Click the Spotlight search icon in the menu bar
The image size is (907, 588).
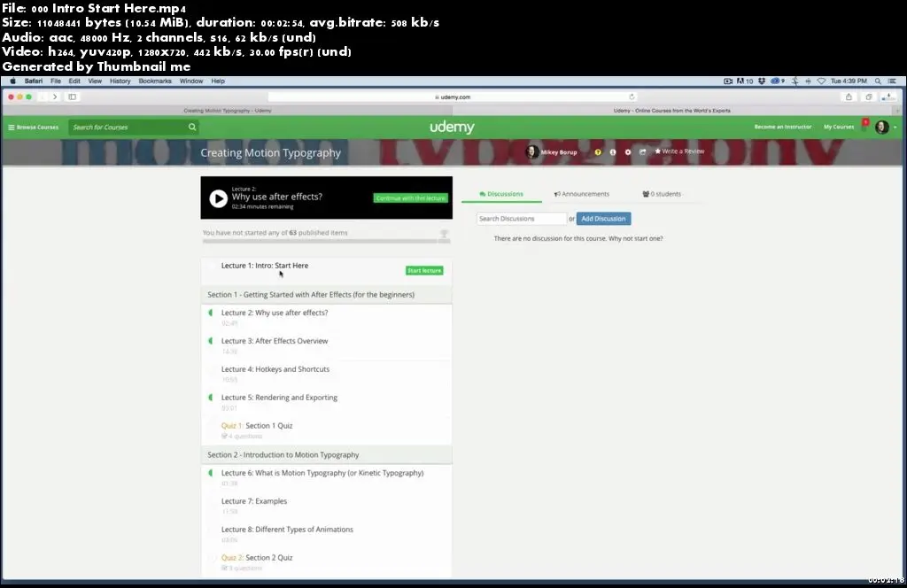click(878, 81)
